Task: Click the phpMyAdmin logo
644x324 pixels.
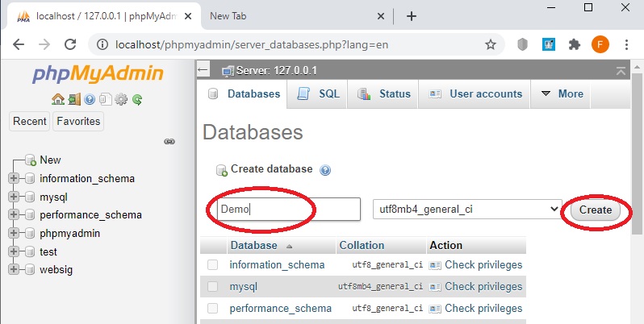Action: tap(98, 74)
